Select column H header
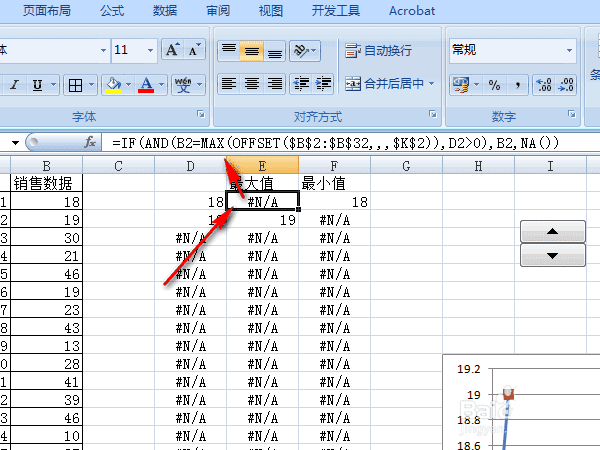The height and width of the screenshot is (450, 600). point(478,166)
